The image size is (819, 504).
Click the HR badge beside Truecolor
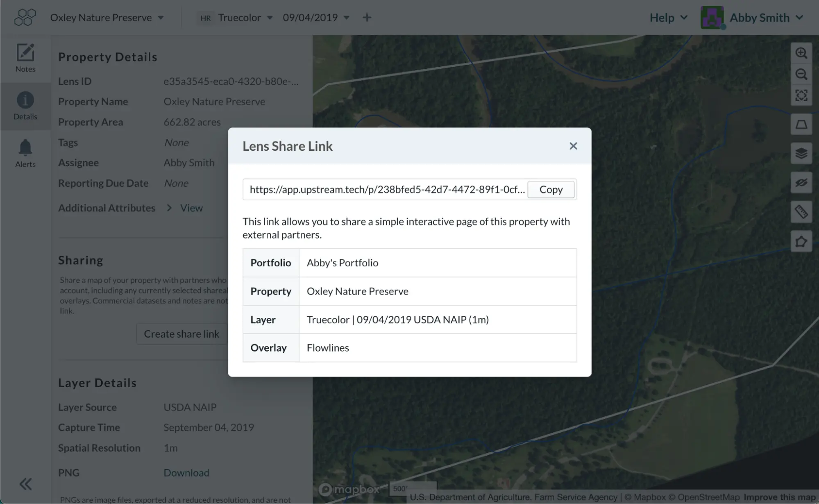pyautogui.click(x=206, y=18)
